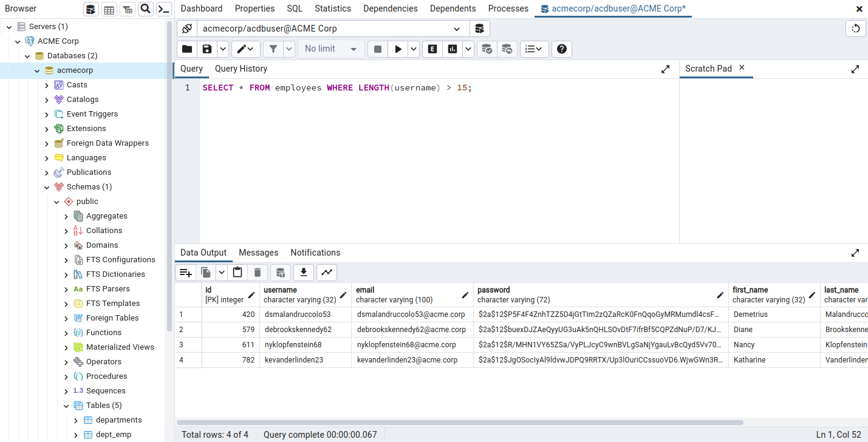Viewport: 868px width, 442px height.
Task: Select the Functions node in the tree
Action: point(103,333)
